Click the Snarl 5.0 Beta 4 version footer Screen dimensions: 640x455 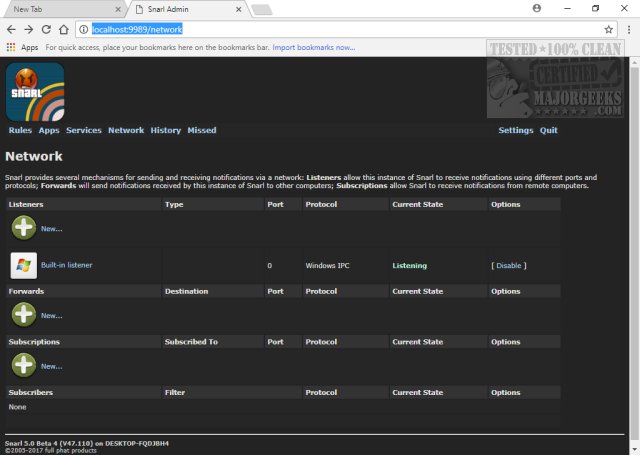pos(87,443)
